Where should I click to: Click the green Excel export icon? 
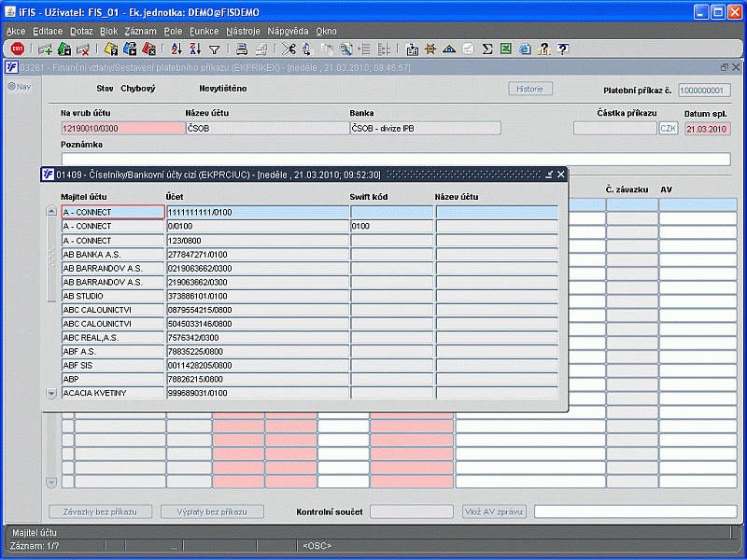pyautogui.click(x=506, y=49)
